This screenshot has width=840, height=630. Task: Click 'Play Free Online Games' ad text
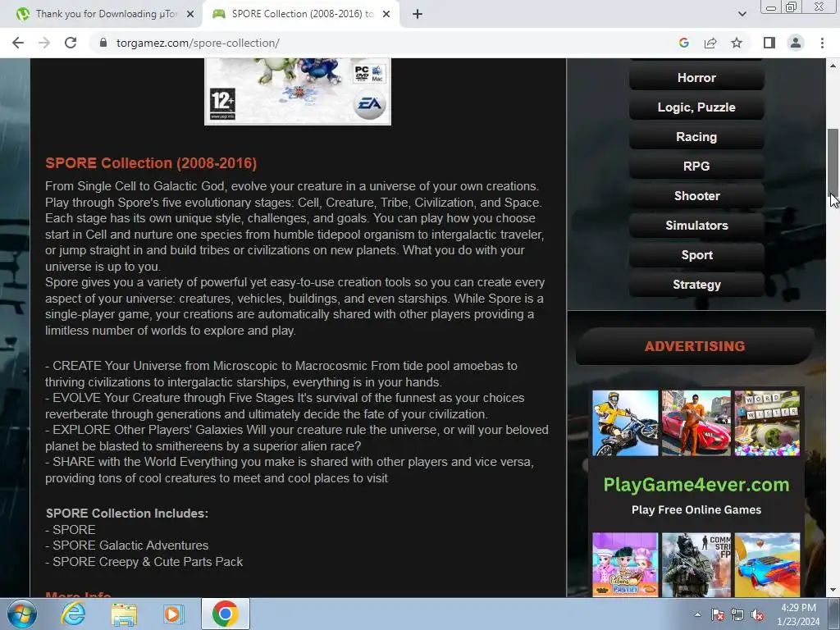[x=696, y=510]
